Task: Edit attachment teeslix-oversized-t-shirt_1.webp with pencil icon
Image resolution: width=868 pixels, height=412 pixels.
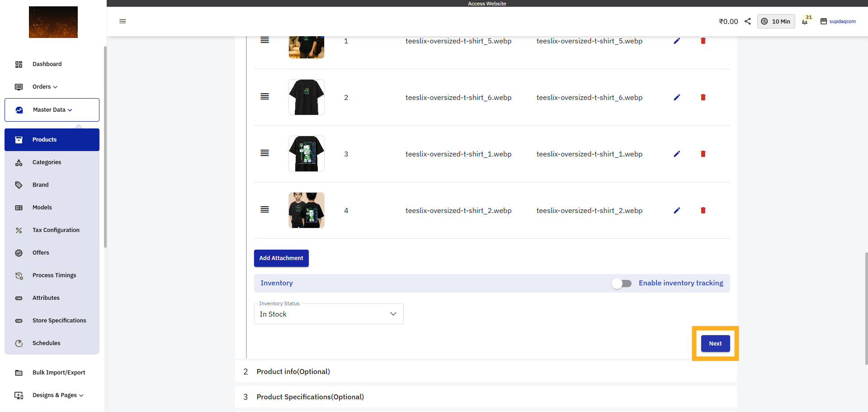Action: [677, 154]
